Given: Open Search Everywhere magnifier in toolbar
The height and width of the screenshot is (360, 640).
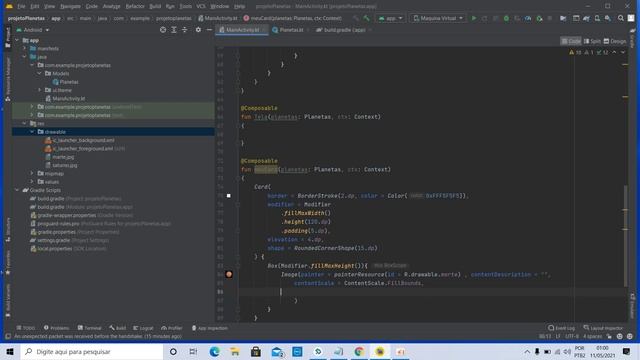Looking at the screenshot, I should pyautogui.click(x=620, y=18).
